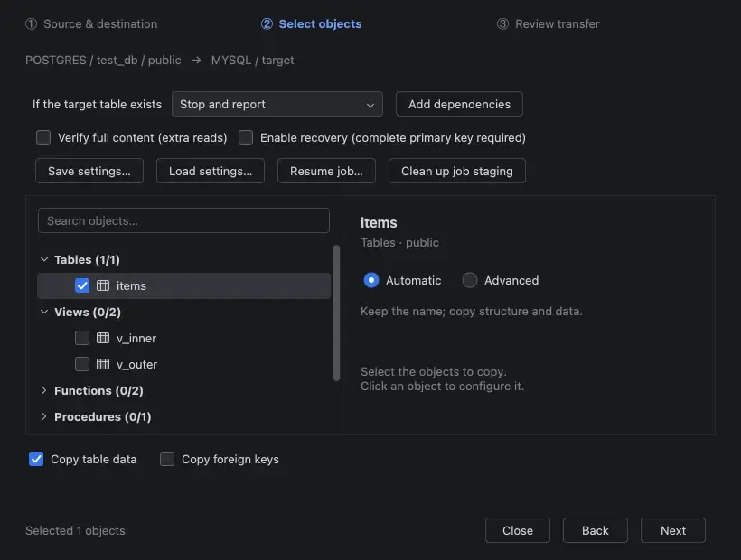This screenshot has height=560, width=741.
Task: Jump to Review transfer step
Action: (x=549, y=23)
